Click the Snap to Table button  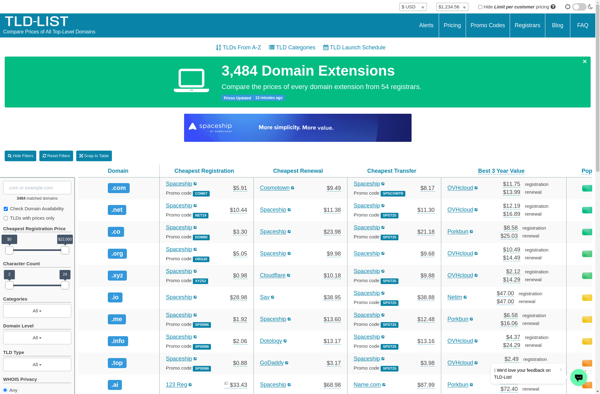[x=94, y=156]
